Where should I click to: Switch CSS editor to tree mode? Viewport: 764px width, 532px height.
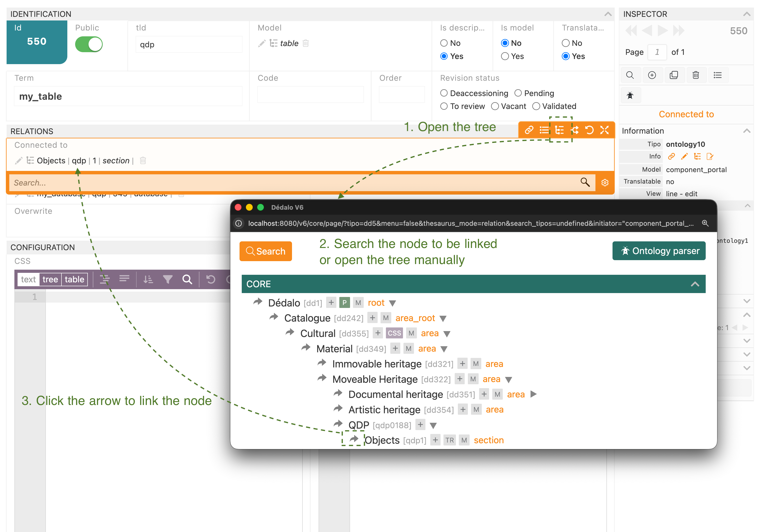coord(50,279)
